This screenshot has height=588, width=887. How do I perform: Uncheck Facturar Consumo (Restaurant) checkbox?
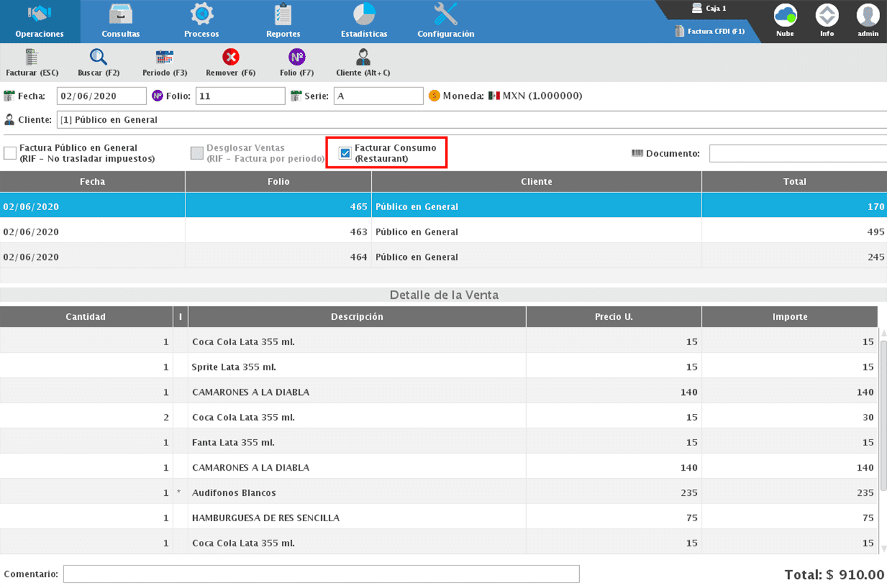pyautogui.click(x=345, y=153)
